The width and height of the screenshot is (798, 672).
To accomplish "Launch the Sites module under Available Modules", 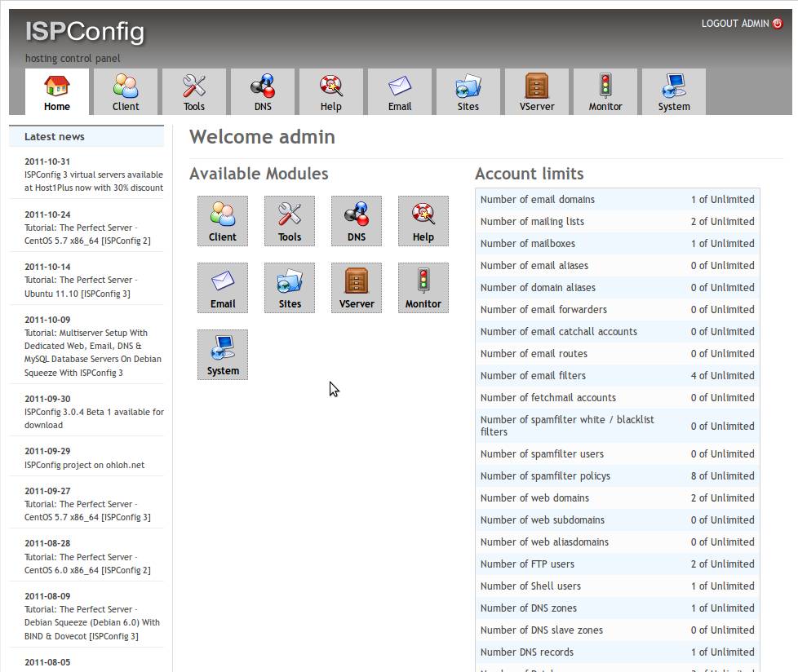I will 290,288.
